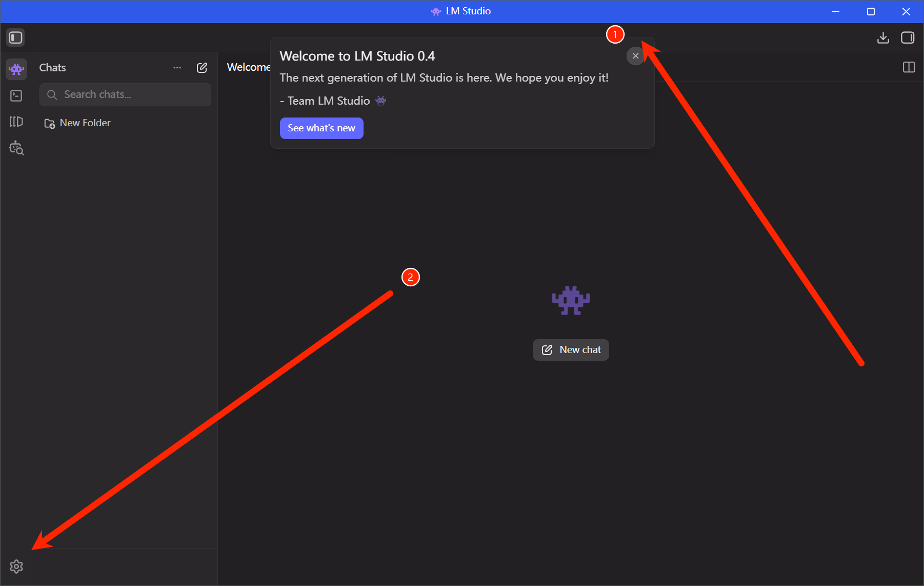924x586 pixels.
Task: Focus the Search chats field
Action: point(125,94)
